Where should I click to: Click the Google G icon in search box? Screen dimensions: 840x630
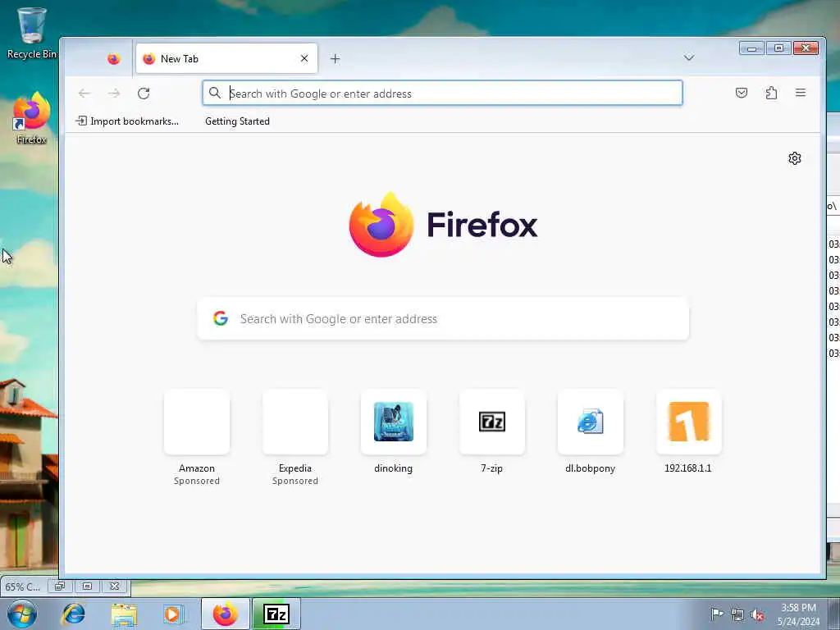point(220,318)
